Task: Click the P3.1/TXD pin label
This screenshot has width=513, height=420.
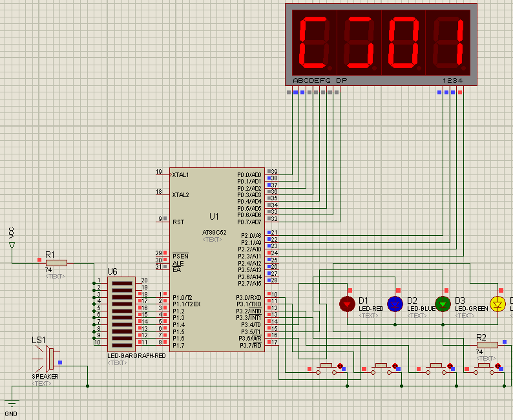Action: pos(249,304)
